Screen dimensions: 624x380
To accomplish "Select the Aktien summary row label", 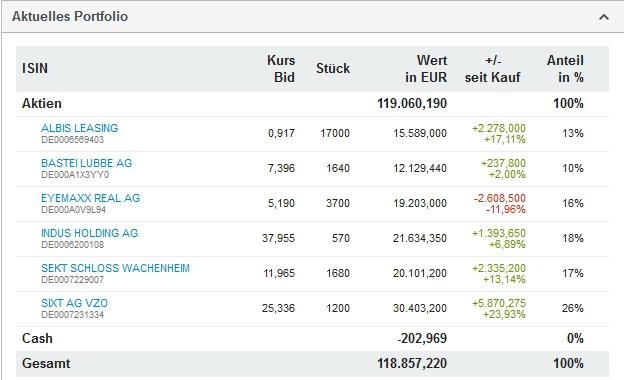I will [42, 103].
